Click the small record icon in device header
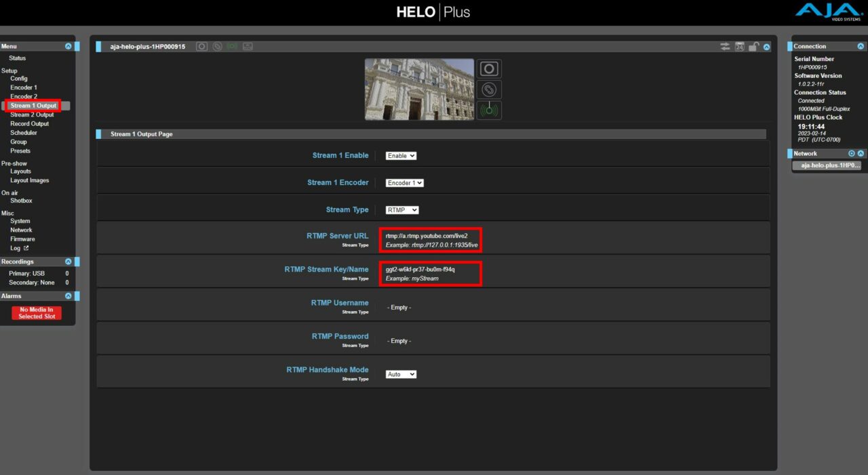The image size is (868, 475). [x=201, y=47]
